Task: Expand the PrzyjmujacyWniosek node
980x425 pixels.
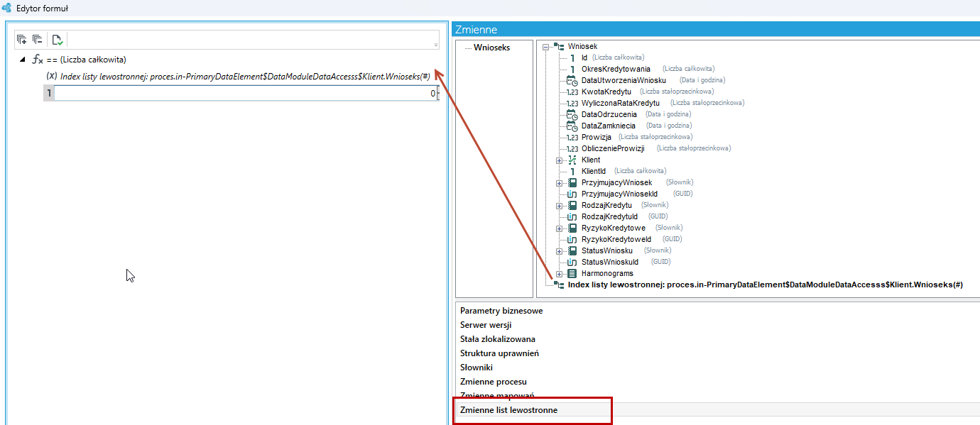Action: click(559, 182)
